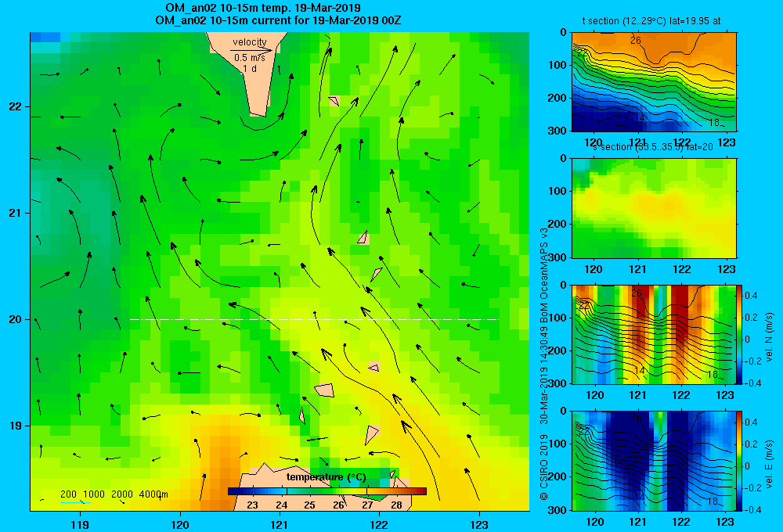This screenshot has width=783, height=532.
Task: Click the 0.4 tick on vel. N colorbar
Action: point(752,296)
